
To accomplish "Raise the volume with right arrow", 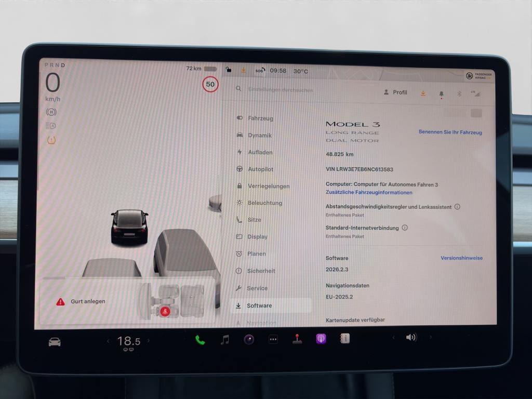I will [431, 337].
